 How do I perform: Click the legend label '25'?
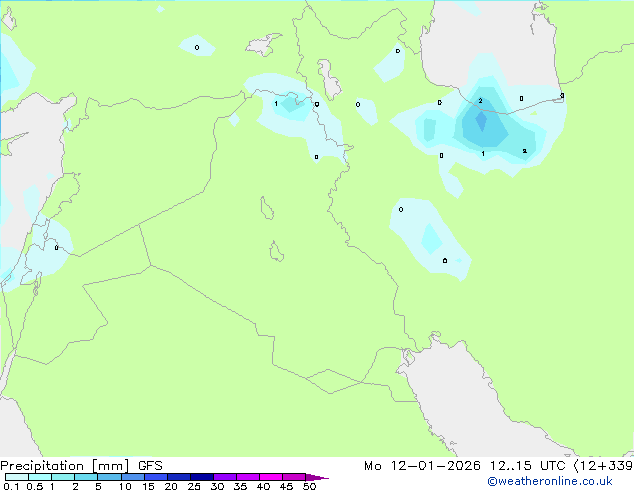tap(194, 486)
